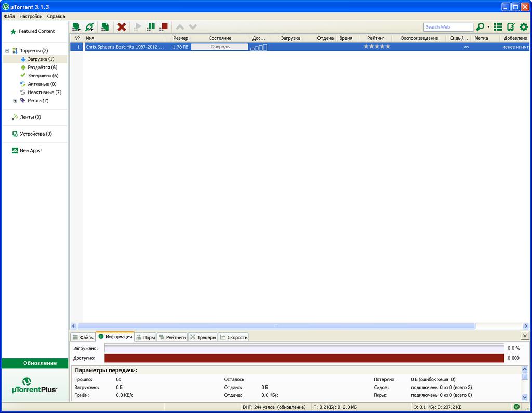Open preferences via the gear icon

(524, 27)
